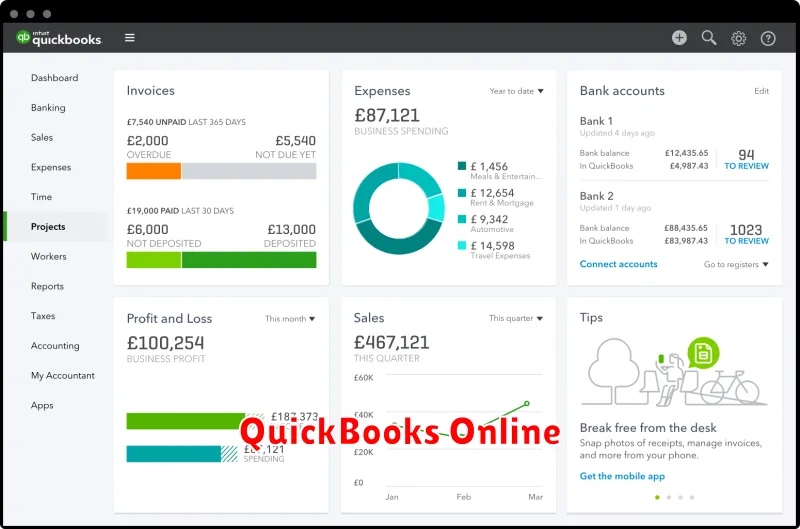
Task: Click Bank 1's 94 TO REVIEW link
Action: click(746, 159)
